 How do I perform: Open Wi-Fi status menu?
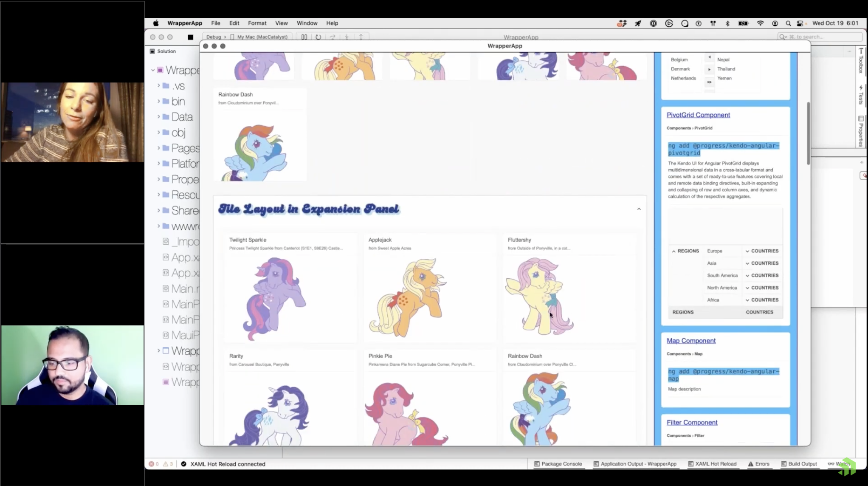(760, 23)
